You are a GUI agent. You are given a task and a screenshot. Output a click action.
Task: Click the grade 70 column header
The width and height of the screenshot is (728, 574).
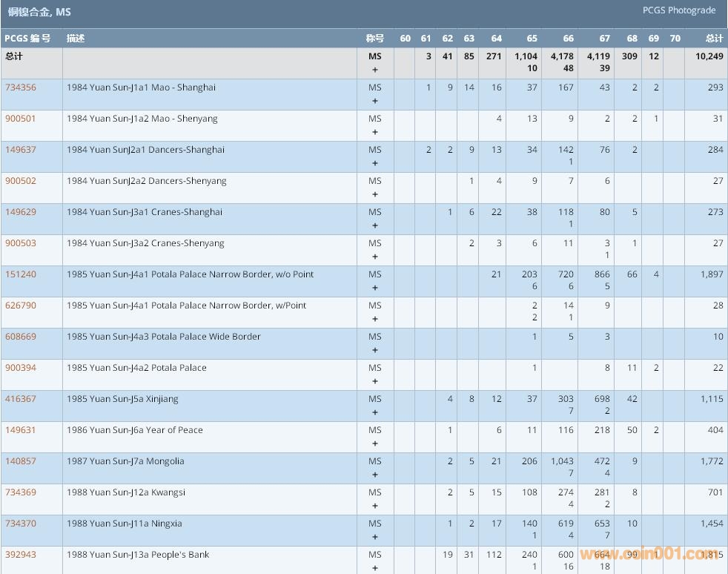675,39
